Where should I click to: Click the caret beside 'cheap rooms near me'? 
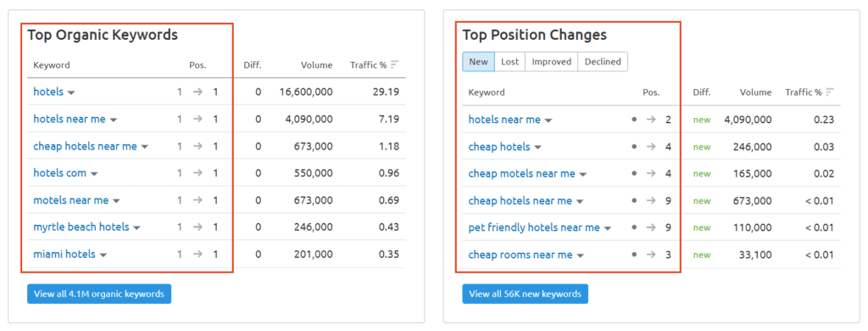click(580, 255)
